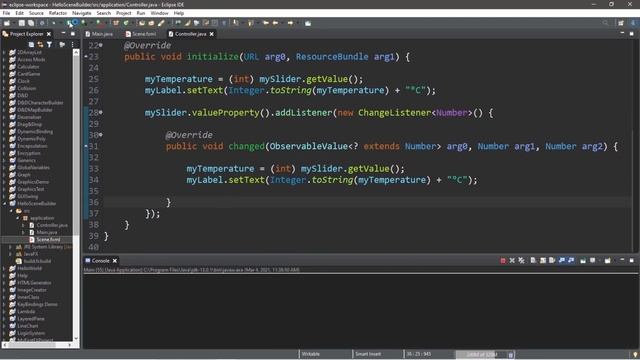Open the Run menu

coord(141,13)
